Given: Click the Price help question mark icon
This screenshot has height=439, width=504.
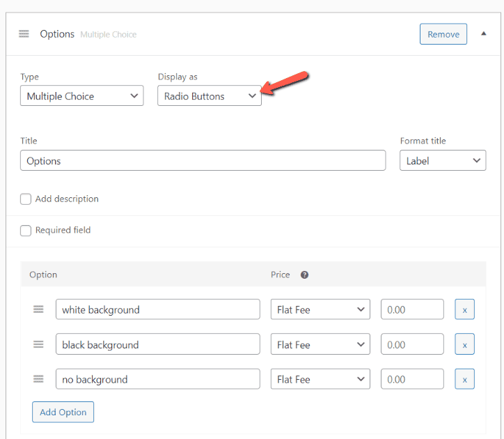Looking at the screenshot, I should coord(304,275).
